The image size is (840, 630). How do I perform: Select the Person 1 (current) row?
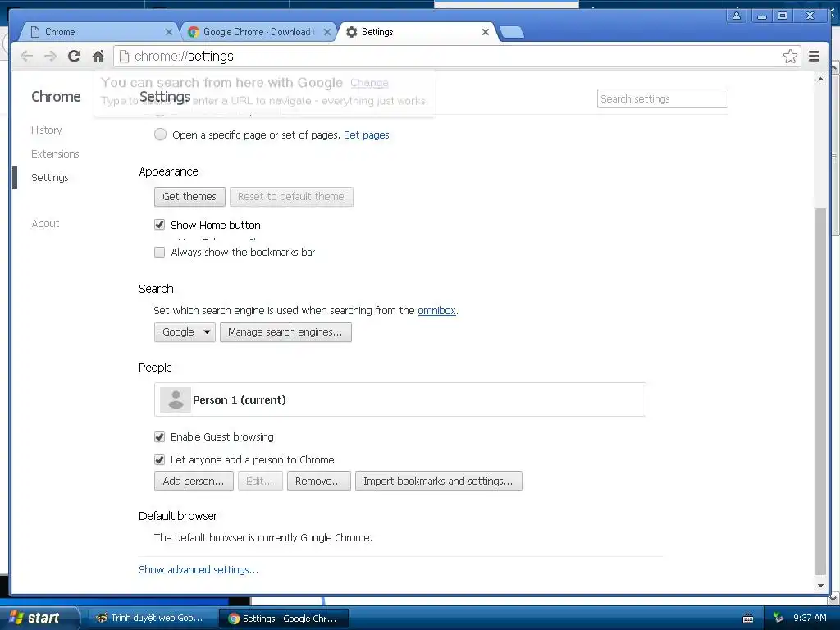coord(400,399)
